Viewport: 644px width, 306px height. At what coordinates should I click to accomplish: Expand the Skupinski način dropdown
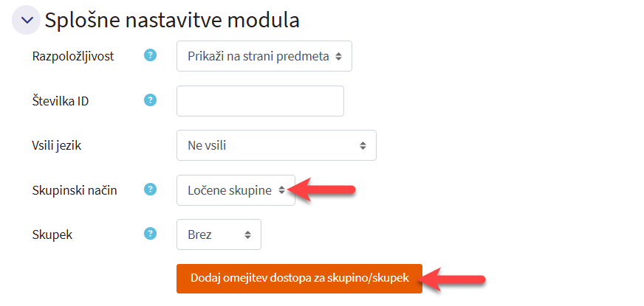tap(236, 190)
